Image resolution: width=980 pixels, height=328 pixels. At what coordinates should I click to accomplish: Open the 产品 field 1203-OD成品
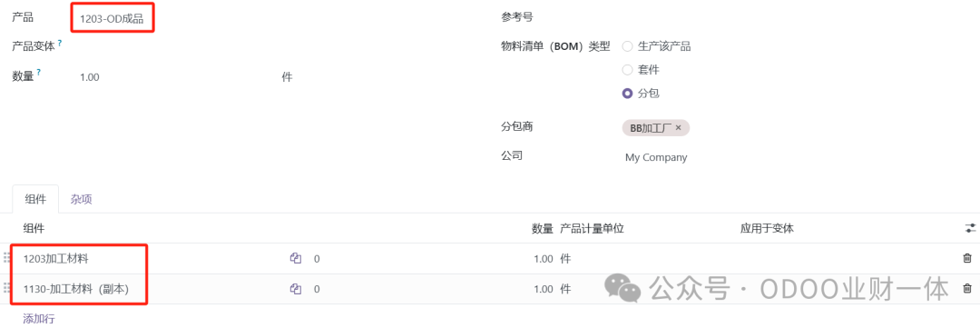coord(112,19)
